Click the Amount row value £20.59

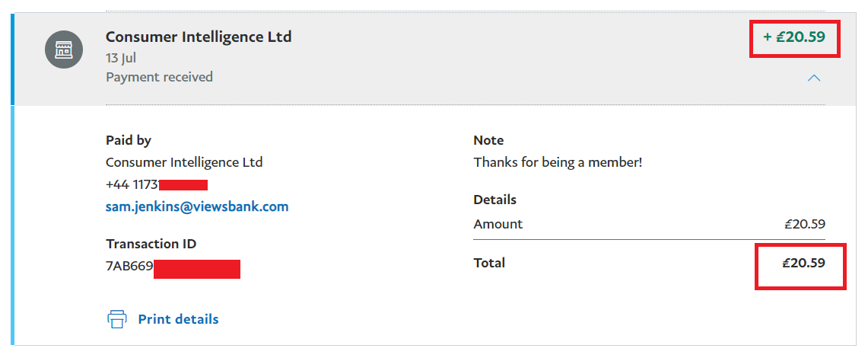(805, 224)
